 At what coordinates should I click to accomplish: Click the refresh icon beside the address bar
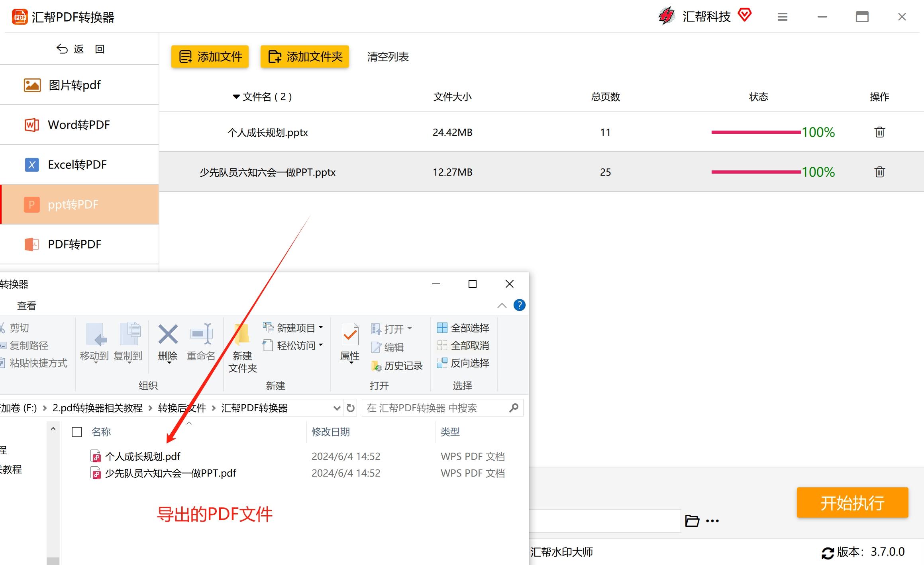click(x=350, y=408)
